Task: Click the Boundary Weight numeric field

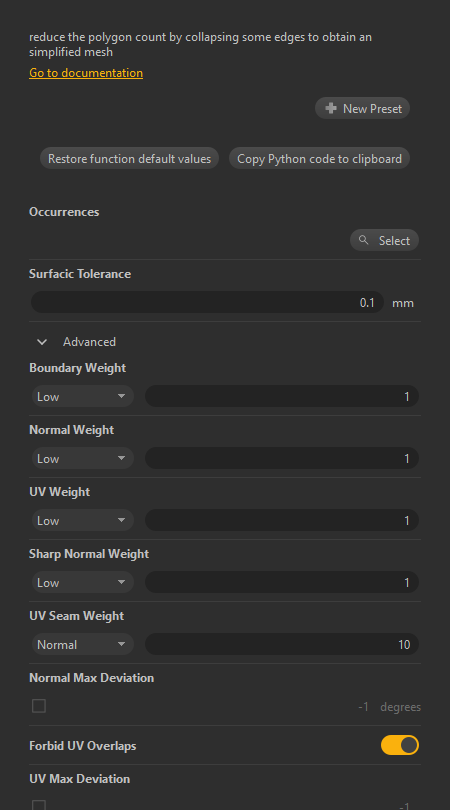Action: point(282,396)
